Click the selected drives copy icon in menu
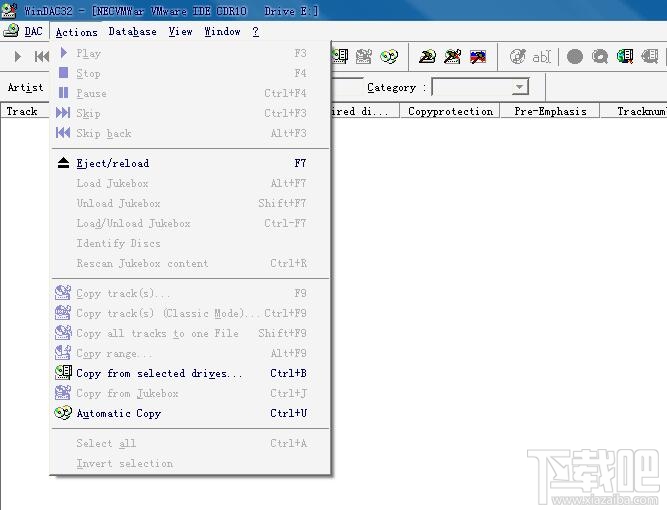 [63, 373]
